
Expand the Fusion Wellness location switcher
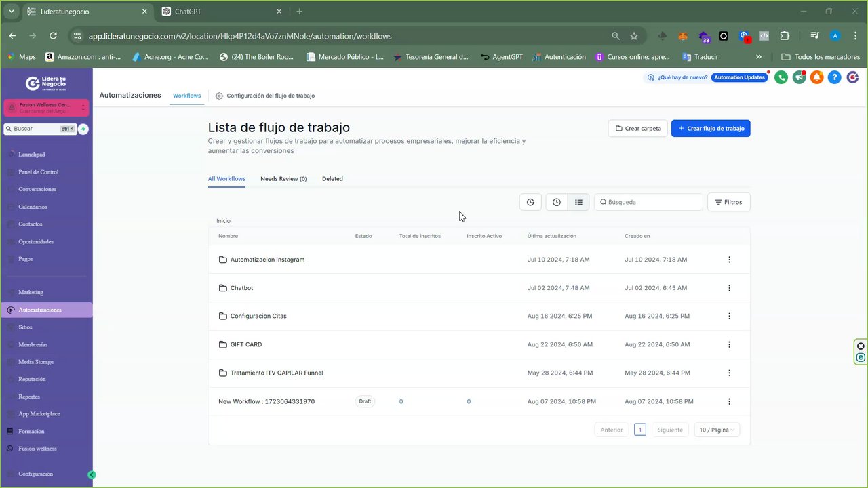point(46,107)
